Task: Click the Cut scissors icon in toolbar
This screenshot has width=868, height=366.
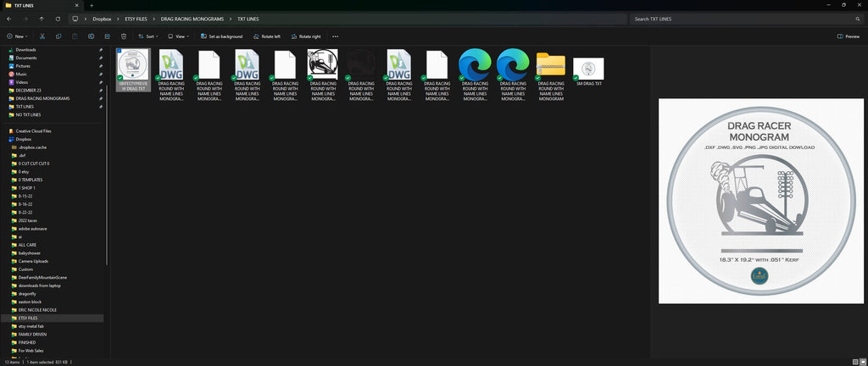Action: pyautogui.click(x=42, y=36)
